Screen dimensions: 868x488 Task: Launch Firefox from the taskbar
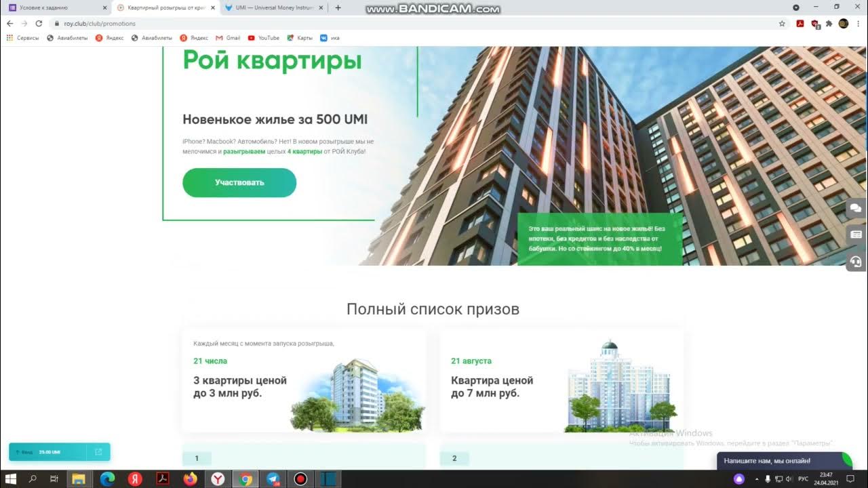pyautogui.click(x=190, y=479)
